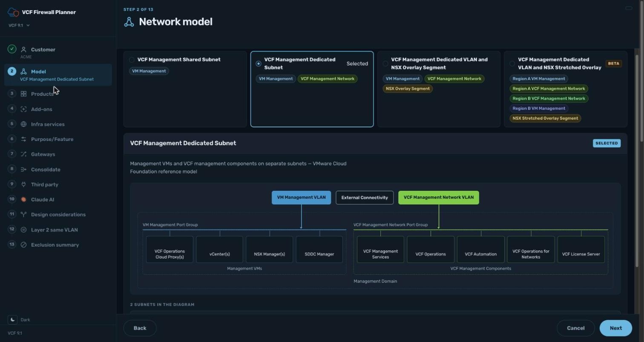Click the vCenter(s) box in diagram
The width and height of the screenshot is (644, 342).
pyautogui.click(x=219, y=250)
